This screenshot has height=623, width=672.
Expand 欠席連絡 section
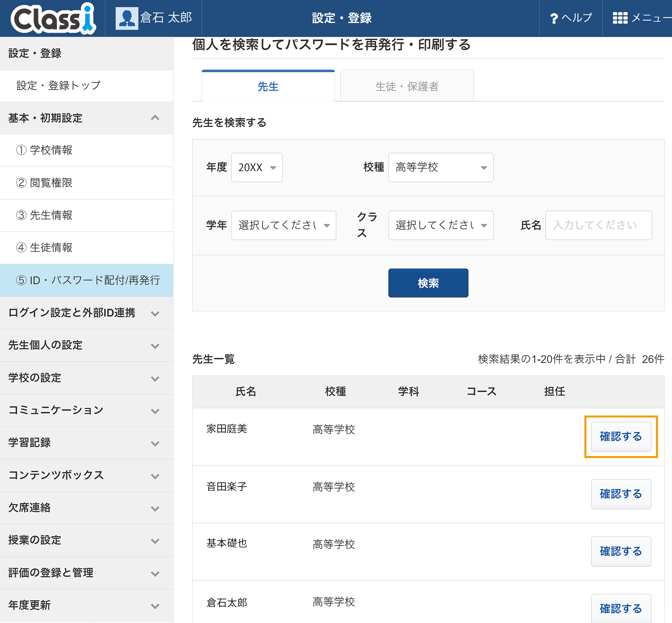coord(87,508)
